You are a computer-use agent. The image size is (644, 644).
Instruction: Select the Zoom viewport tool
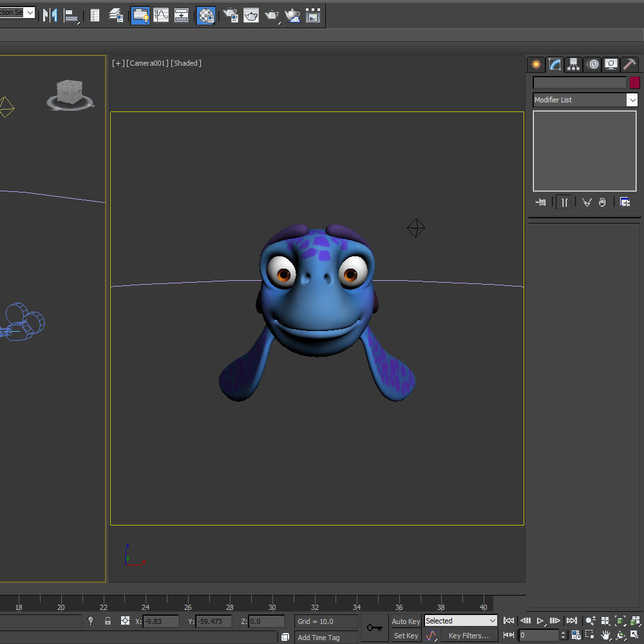591,621
